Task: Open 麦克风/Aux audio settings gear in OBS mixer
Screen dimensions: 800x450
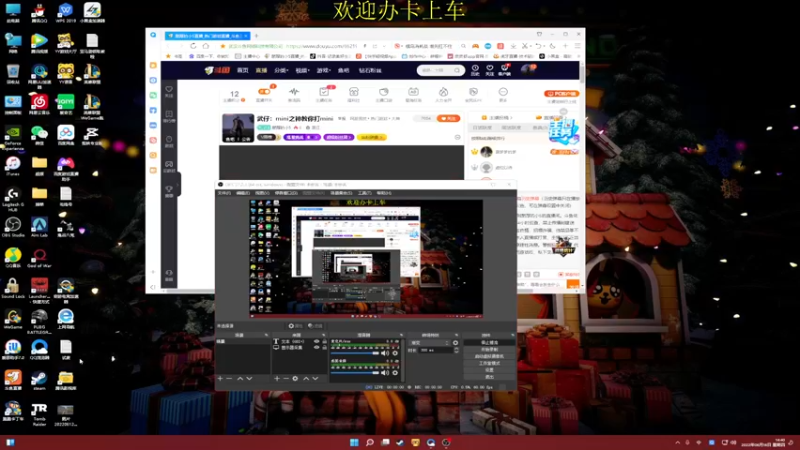Action: click(x=395, y=353)
